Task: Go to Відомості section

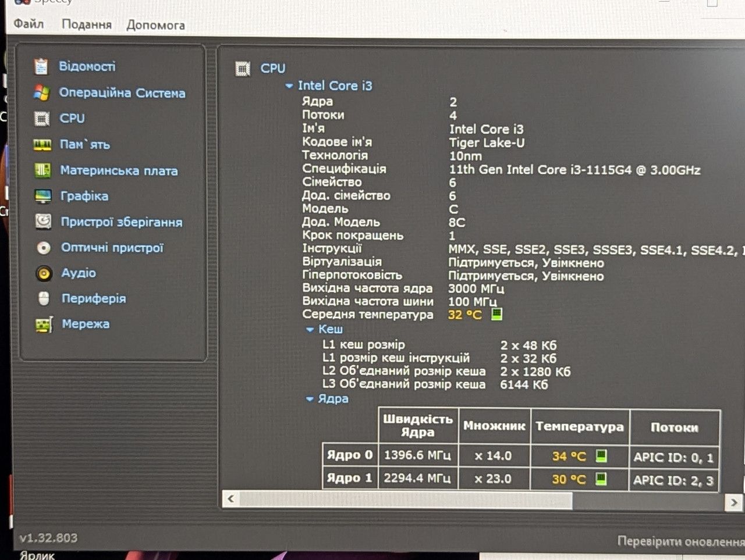Action: (x=87, y=66)
